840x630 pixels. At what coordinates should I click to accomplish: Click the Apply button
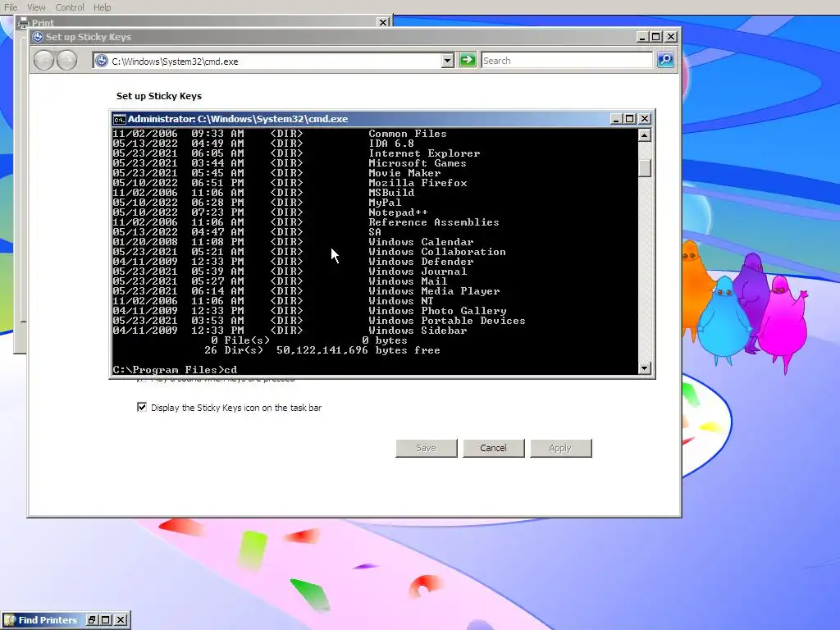point(560,449)
